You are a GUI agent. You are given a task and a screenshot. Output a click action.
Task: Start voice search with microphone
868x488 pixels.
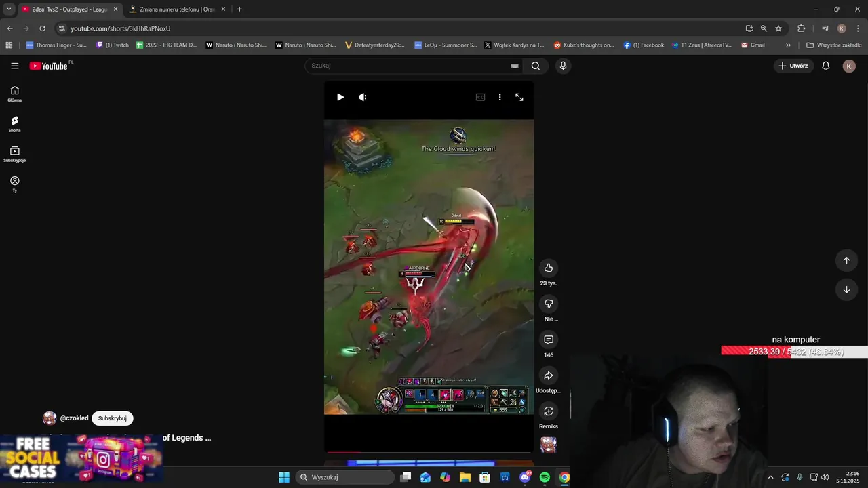pyautogui.click(x=563, y=66)
